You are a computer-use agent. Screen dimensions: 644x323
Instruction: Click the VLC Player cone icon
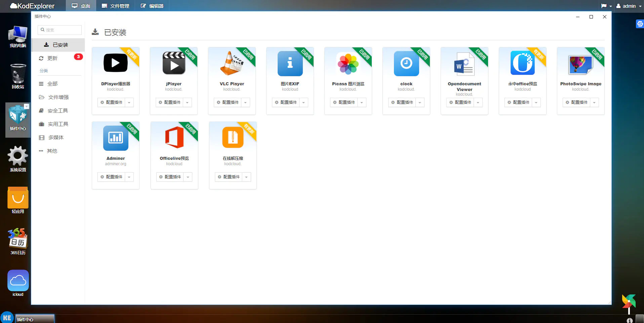click(x=232, y=63)
